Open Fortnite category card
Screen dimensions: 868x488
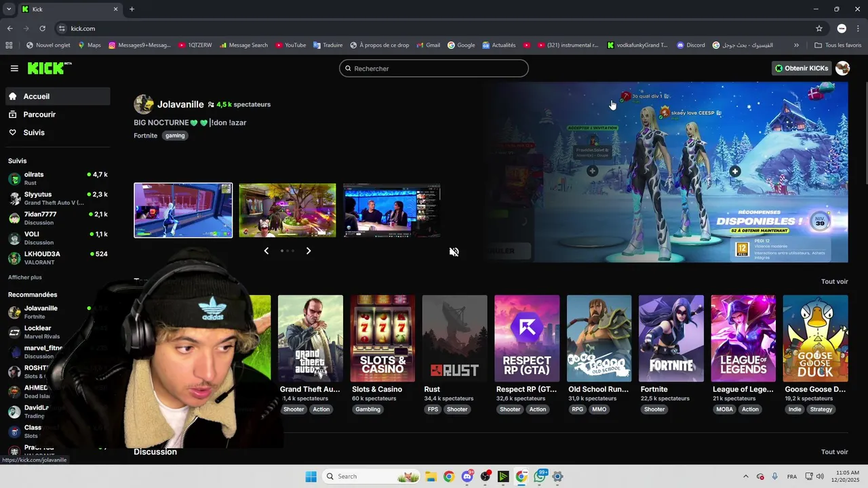coord(671,338)
